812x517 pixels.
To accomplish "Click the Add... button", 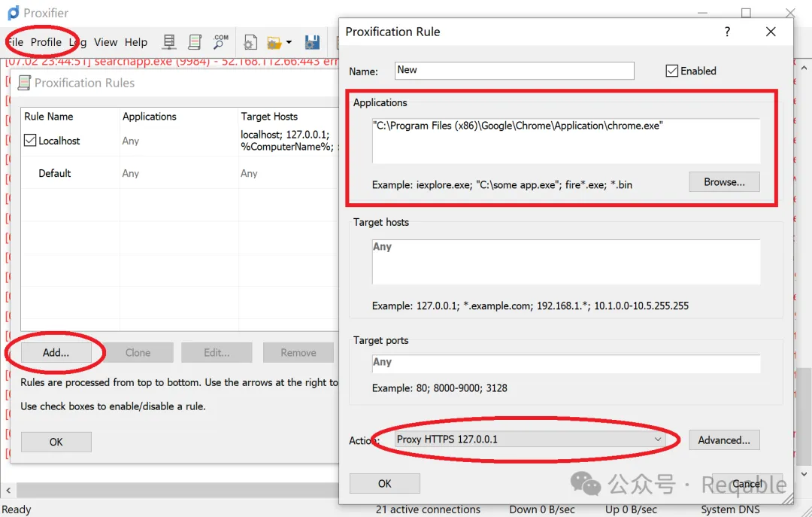I will coord(56,353).
